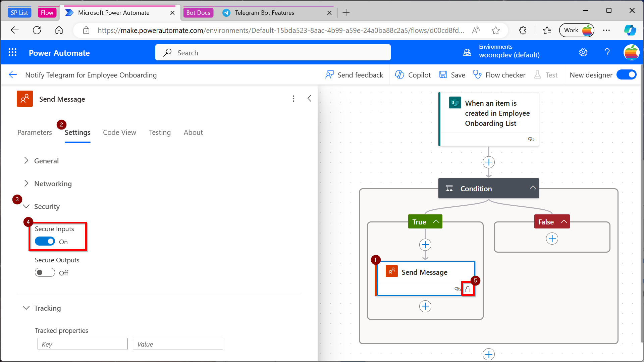Add an action below the Condition block

tap(489, 354)
